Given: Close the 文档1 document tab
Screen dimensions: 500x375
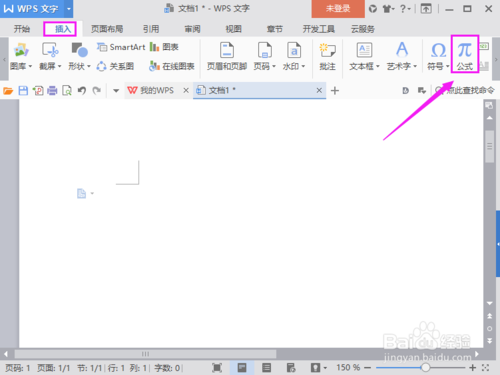Looking at the screenshot, I should (319, 90).
